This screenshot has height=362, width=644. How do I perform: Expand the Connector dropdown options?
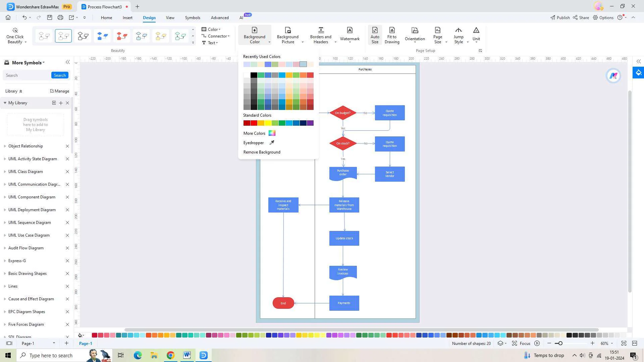click(x=229, y=36)
